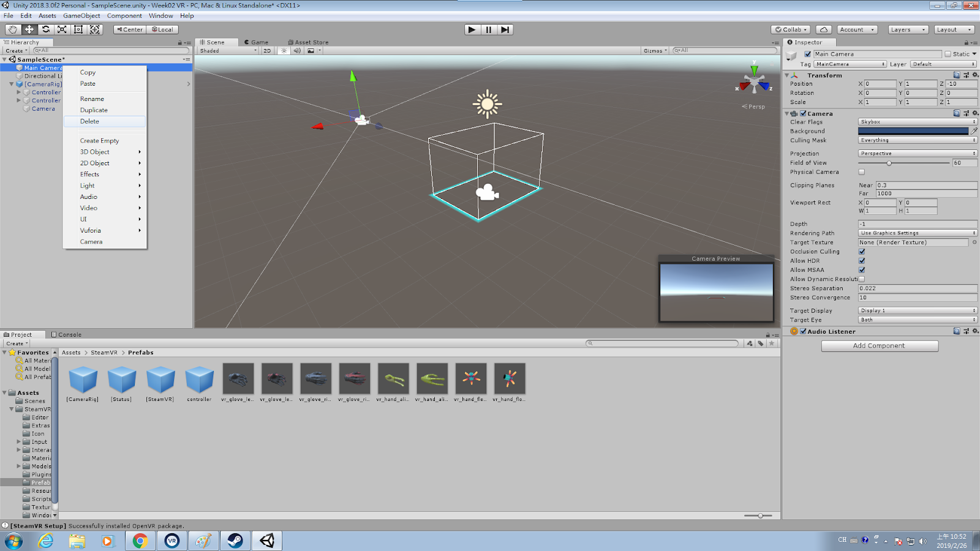Open the Gizmos dropdown
Image resolution: width=980 pixels, height=551 pixels.
pos(655,51)
